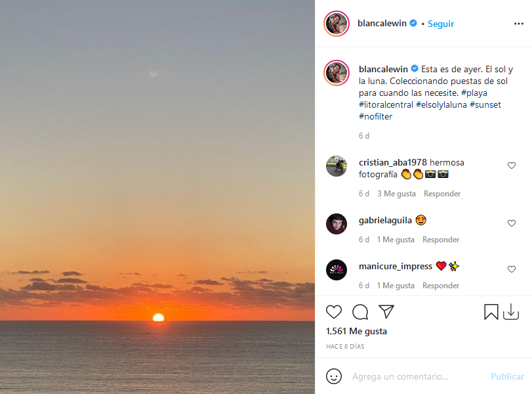Open gabrielaguila's profile avatar
This screenshot has width=532, height=394.
click(x=337, y=224)
